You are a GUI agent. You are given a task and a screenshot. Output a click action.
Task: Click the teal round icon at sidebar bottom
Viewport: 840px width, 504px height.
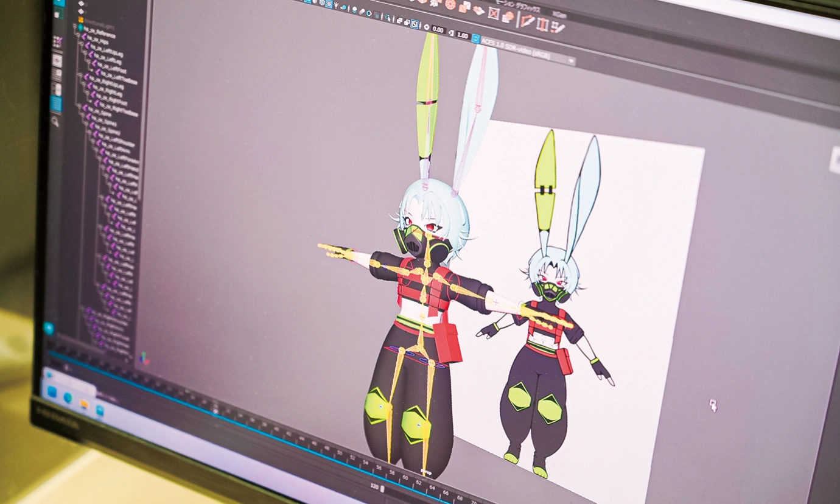coord(49,329)
